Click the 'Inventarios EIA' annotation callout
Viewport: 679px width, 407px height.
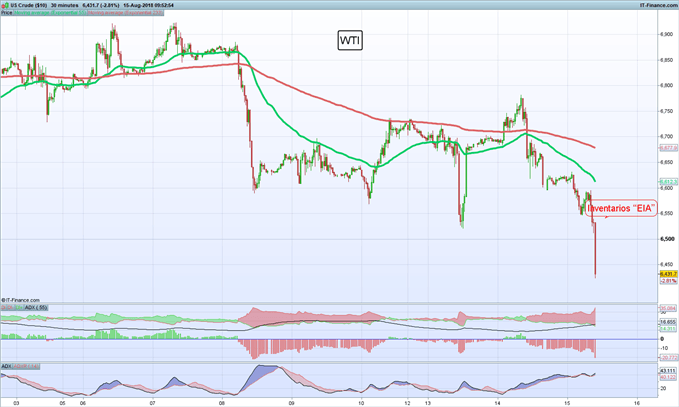tap(621, 208)
